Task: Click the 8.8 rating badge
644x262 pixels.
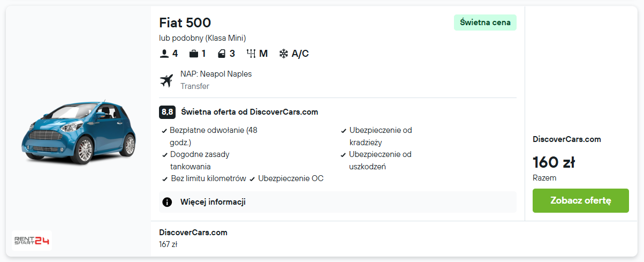Action: [167, 112]
